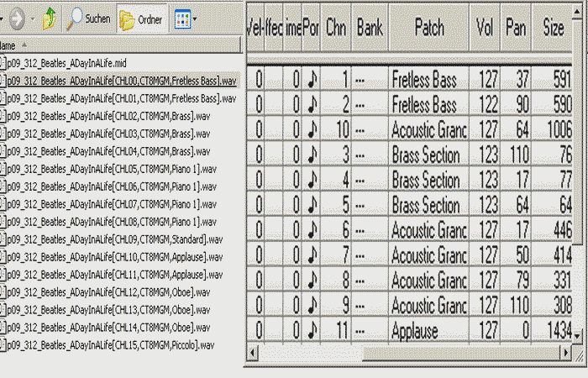Image resolution: width=588 pixels, height=378 pixels.
Task: Sort tracks by the Patch column header
Action: (x=429, y=28)
